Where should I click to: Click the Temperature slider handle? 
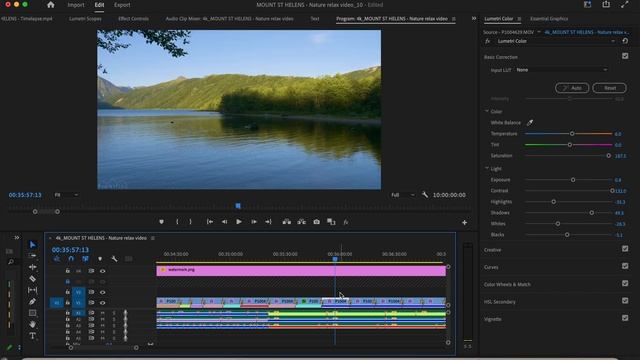[572, 133]
